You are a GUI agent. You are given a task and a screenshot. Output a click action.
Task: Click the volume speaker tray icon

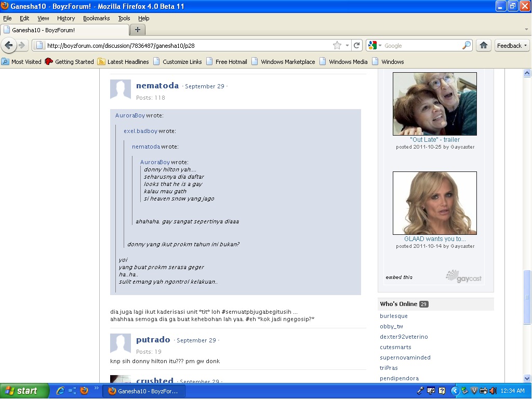point(493,391)
